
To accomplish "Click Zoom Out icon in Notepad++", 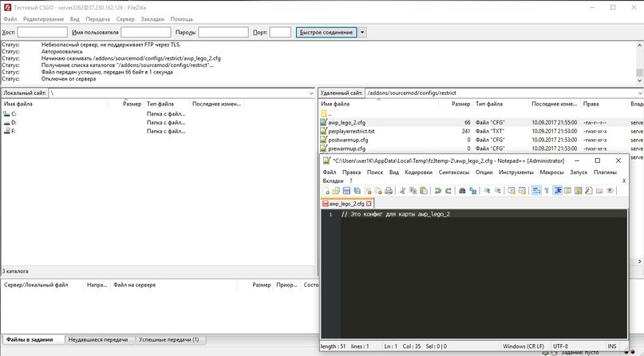I will click(x=497, y=191).
